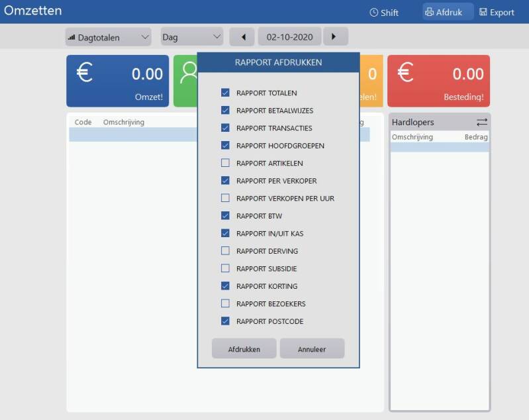Click the Annuleer button

point(312,348)
